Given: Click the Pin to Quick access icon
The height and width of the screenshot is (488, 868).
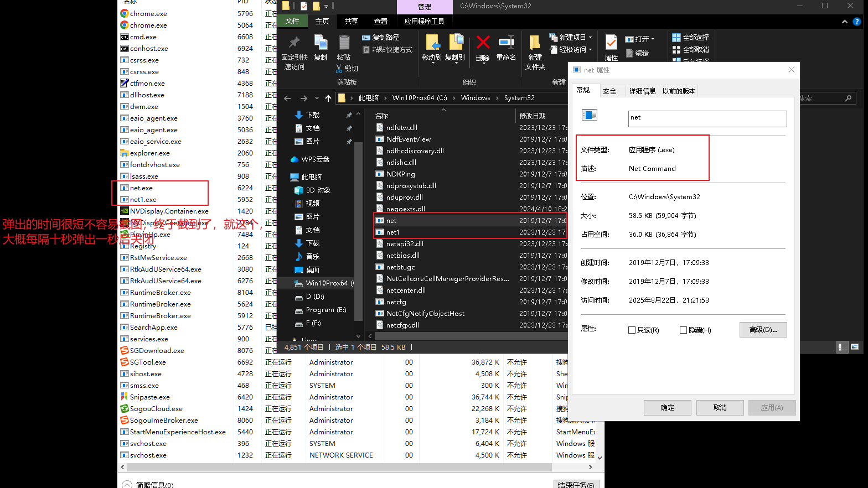Looking at the screenshot, I should tap(294, 43).
